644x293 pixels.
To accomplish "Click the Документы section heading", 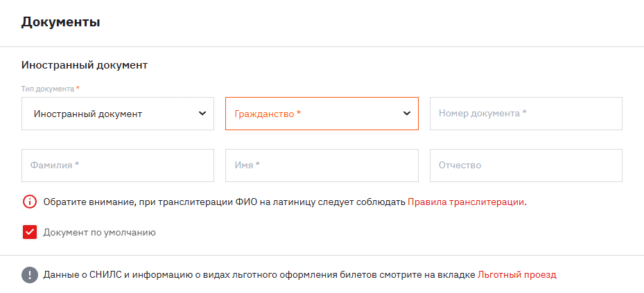I will pos(61,22).
